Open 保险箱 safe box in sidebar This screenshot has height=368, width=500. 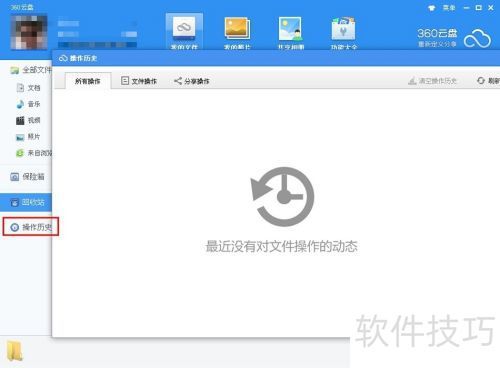(x=27, y=177)
